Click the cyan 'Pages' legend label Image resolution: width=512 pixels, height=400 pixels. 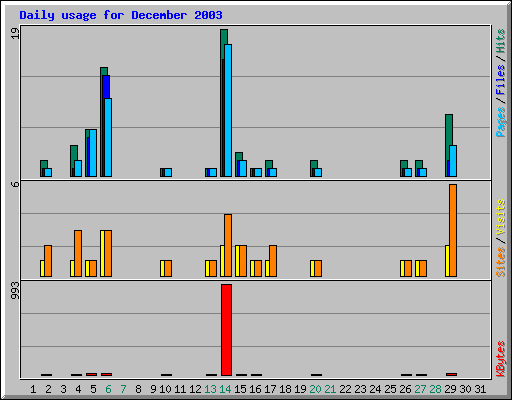click(x=501, y=122)
